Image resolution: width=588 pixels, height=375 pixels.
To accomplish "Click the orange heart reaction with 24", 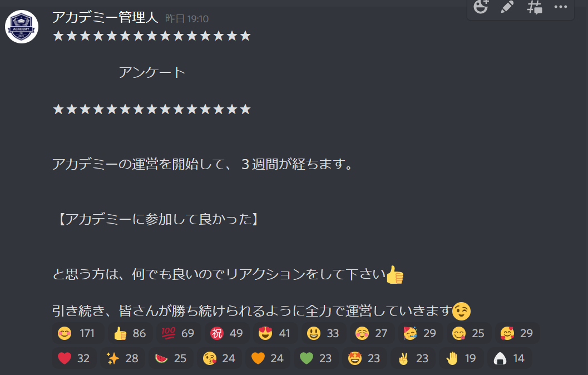I will 268,358.
